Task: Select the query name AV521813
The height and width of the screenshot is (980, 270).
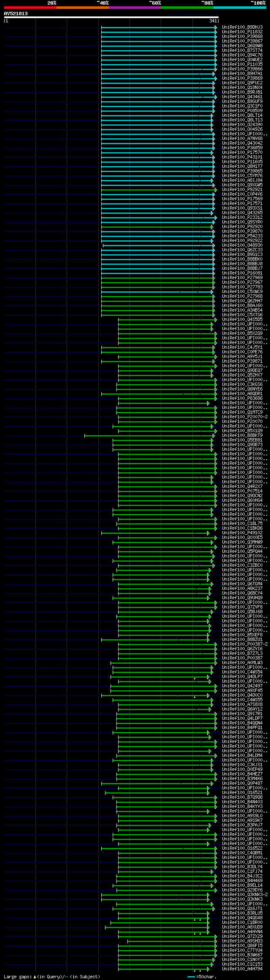Action: (x=16, y=13)
